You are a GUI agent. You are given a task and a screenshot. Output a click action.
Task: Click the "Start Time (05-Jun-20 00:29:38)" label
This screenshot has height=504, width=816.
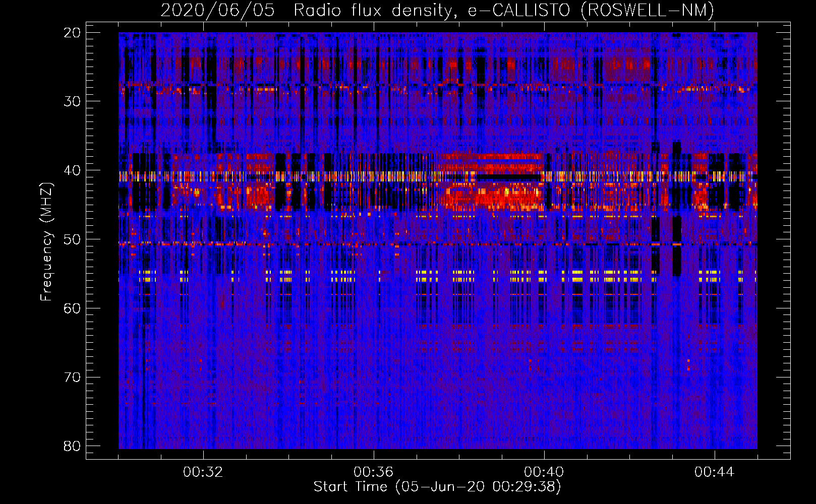click(437, 487)
